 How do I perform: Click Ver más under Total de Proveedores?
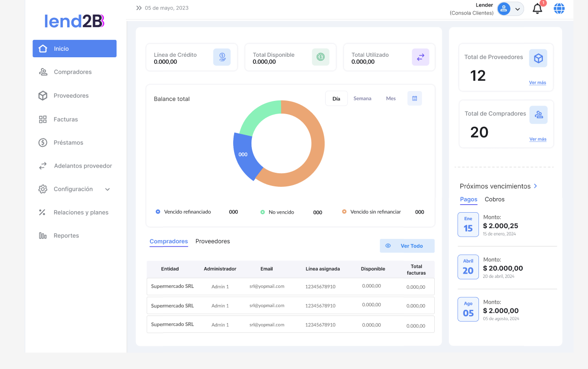coord(537,83)
